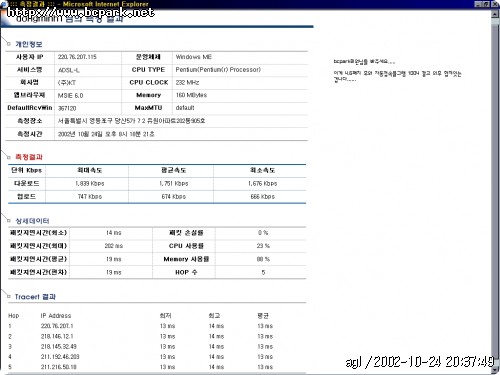The image size is (500, 375).
Task: Select the MaxMTU value default
Action: [x=185, y=108]
